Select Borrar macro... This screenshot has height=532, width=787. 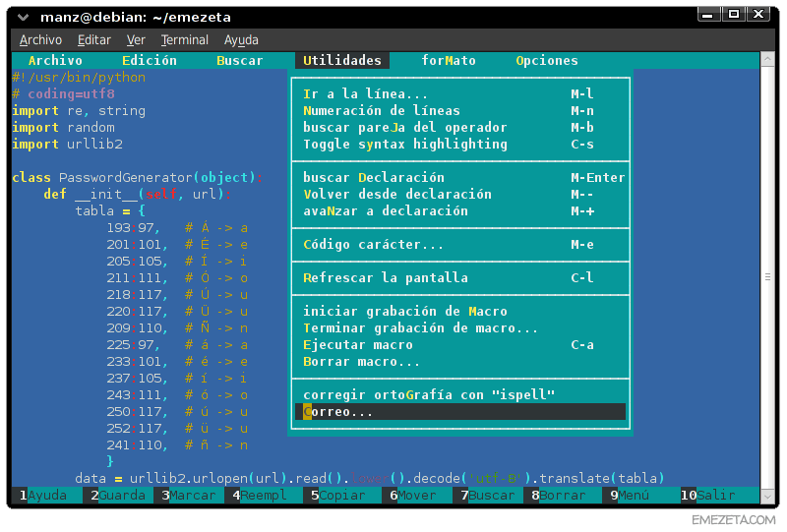[460, 361]
